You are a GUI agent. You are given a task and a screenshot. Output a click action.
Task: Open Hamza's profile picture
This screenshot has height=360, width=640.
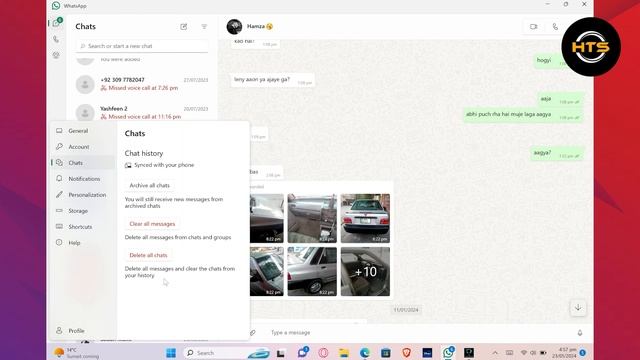[234, 27]
